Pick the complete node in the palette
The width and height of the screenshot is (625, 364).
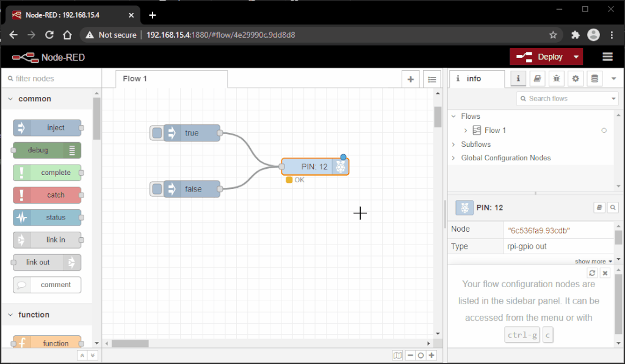[x=47, y=173]
